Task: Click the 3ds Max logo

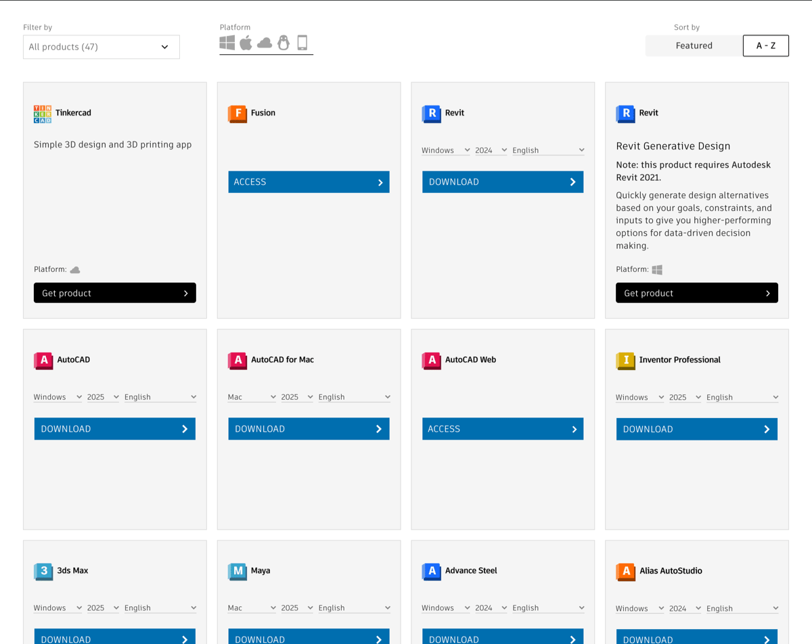Action: (x=43, y=572)
